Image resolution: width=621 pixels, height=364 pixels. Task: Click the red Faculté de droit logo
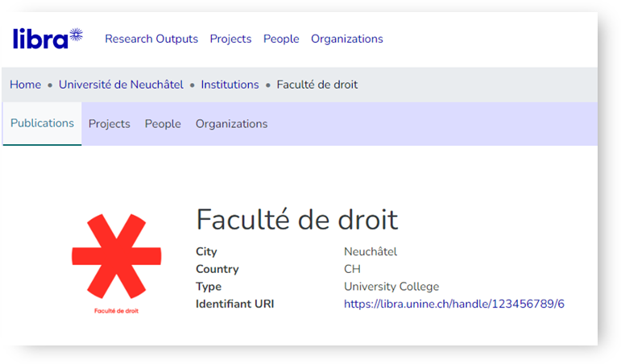(x=117, y=263)
